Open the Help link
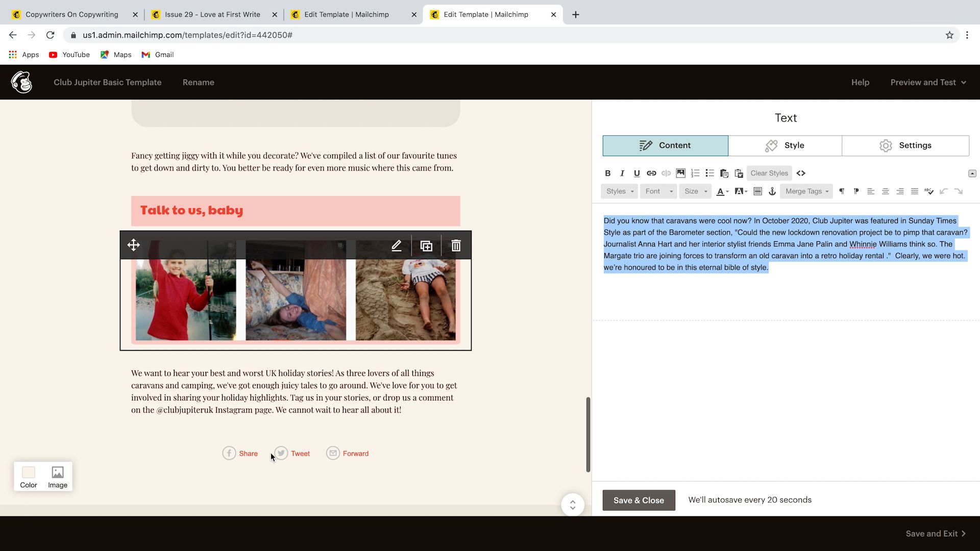The image size is (980, 551). 860,82
